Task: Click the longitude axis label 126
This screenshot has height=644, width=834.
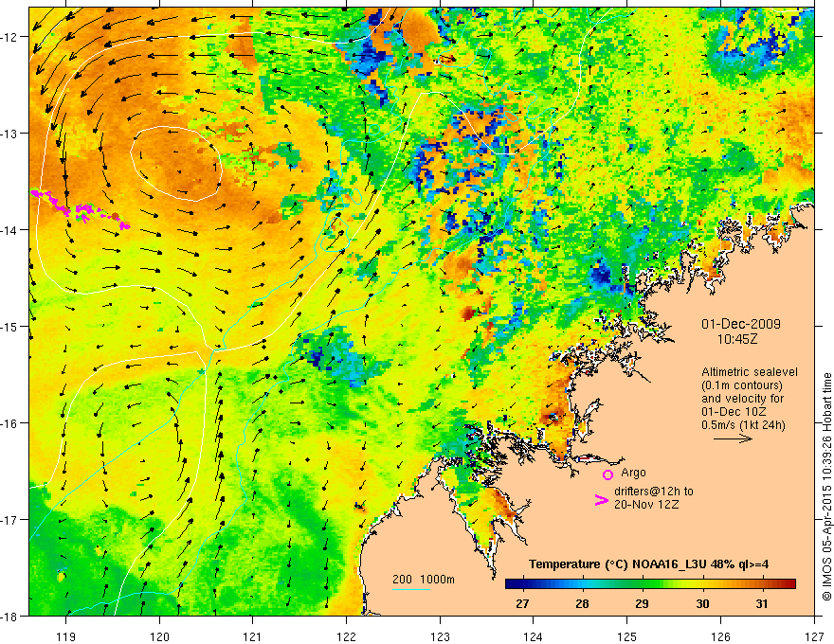Action: tap(720, 636)
